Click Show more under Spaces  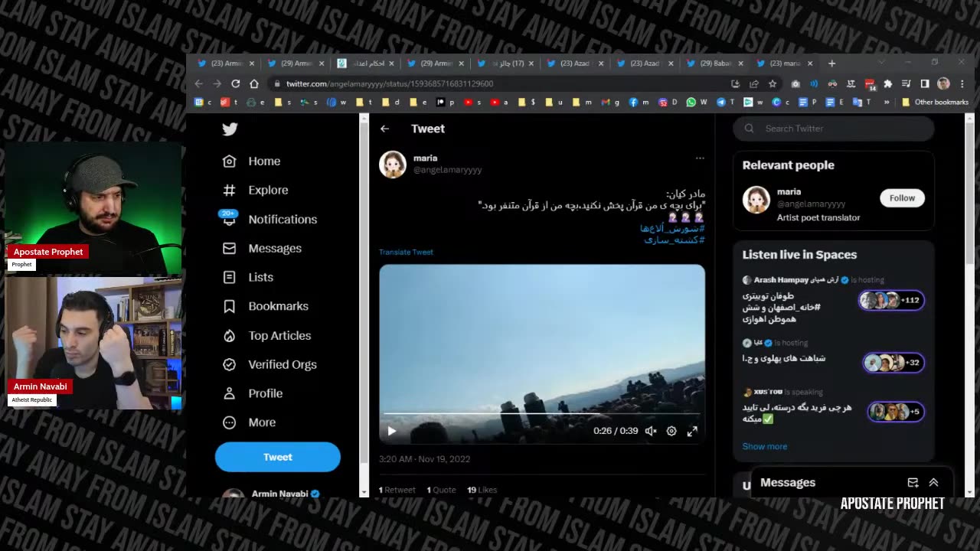(x=764, y=446)
